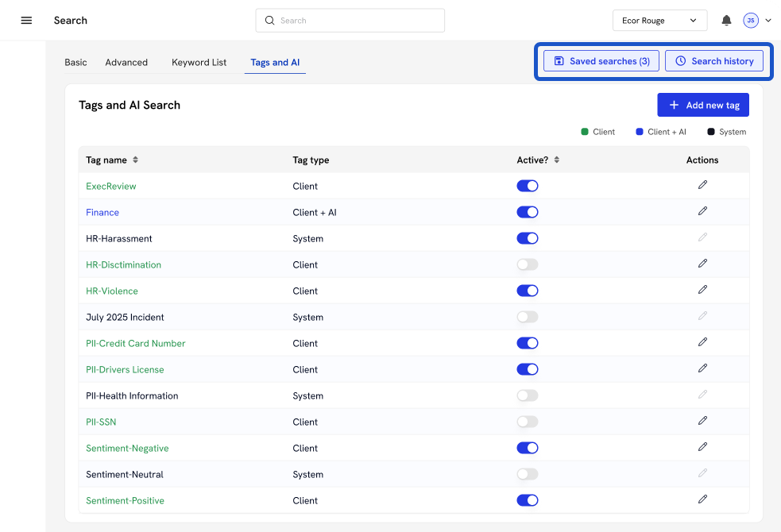Click the Add new tag button
Screen dimensions: 781x532
click(x=702, y=105)
